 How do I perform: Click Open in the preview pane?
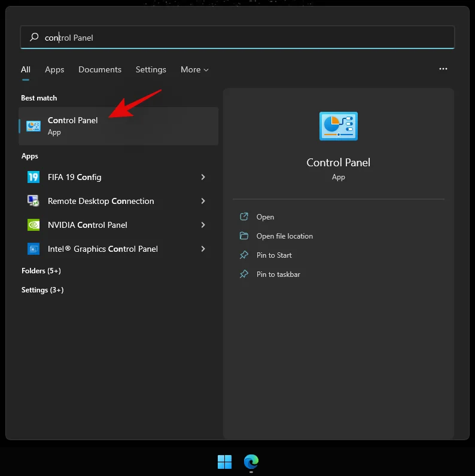click(265, 217)
